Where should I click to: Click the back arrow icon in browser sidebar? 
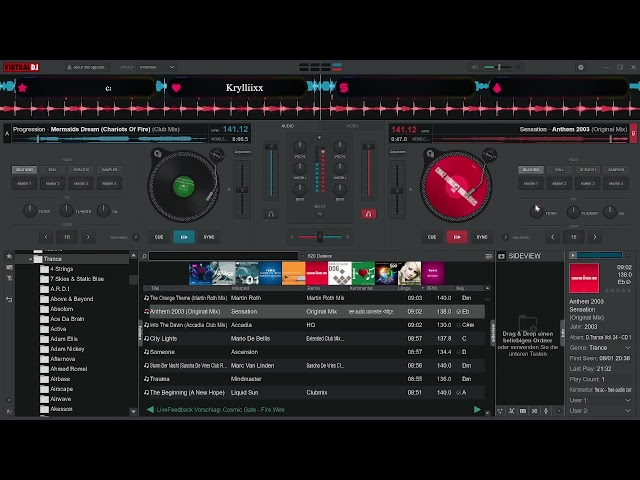pos(9,300)
